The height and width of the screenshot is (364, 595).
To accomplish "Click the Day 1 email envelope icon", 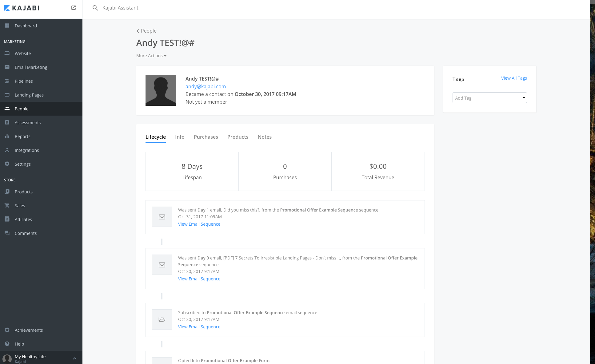I will click(x=162, y=217).
